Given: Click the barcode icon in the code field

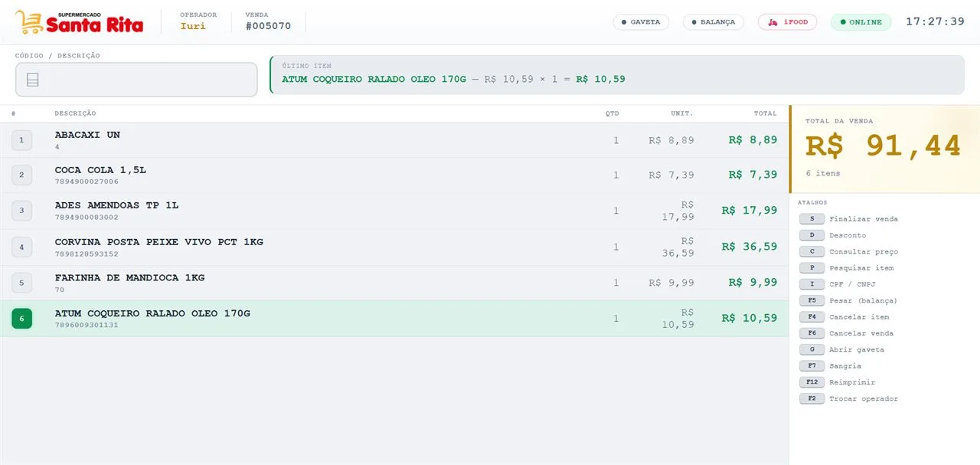Looking at the screenshot, I should (33, 80).
